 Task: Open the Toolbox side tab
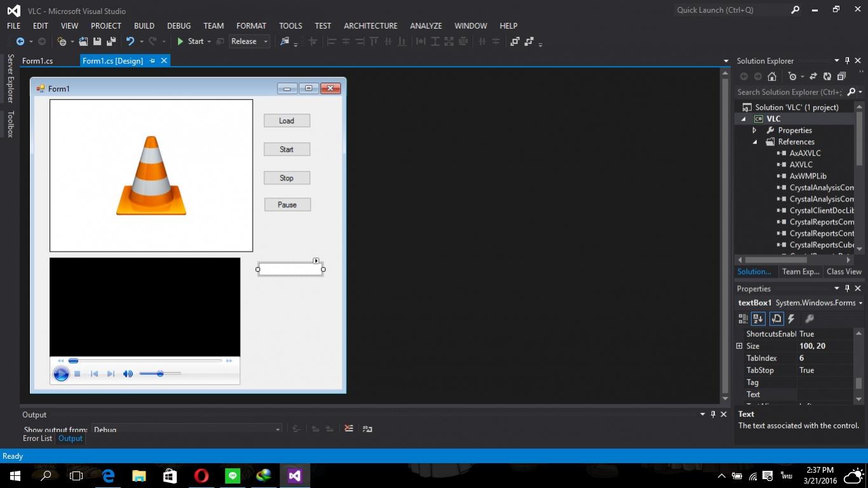tap(10, 124)
